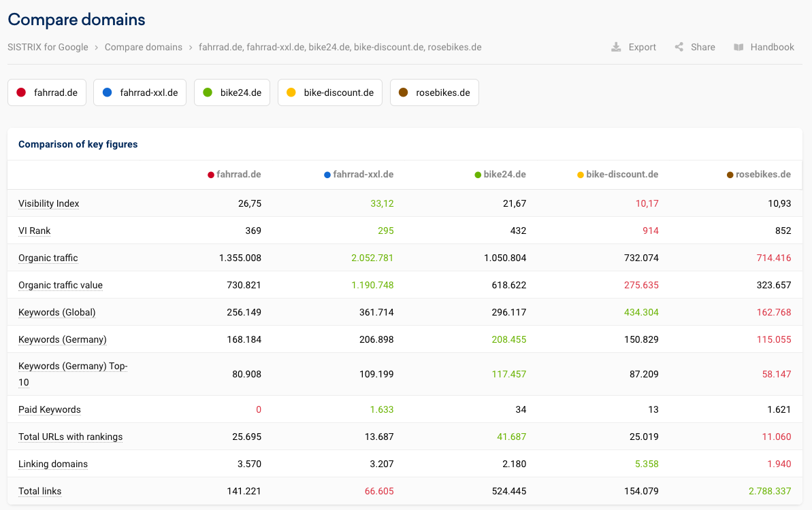Image resolution: width=812 pixels, height=510 pixels.
Task: Click the Visibility Index row label
Action: [x=49, y=203]
